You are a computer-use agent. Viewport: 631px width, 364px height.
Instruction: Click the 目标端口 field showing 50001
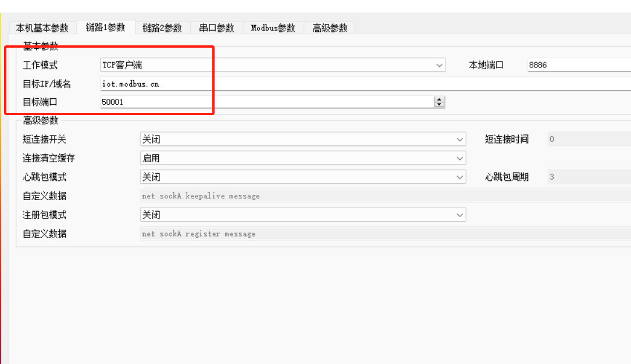[x=233, y=101]
